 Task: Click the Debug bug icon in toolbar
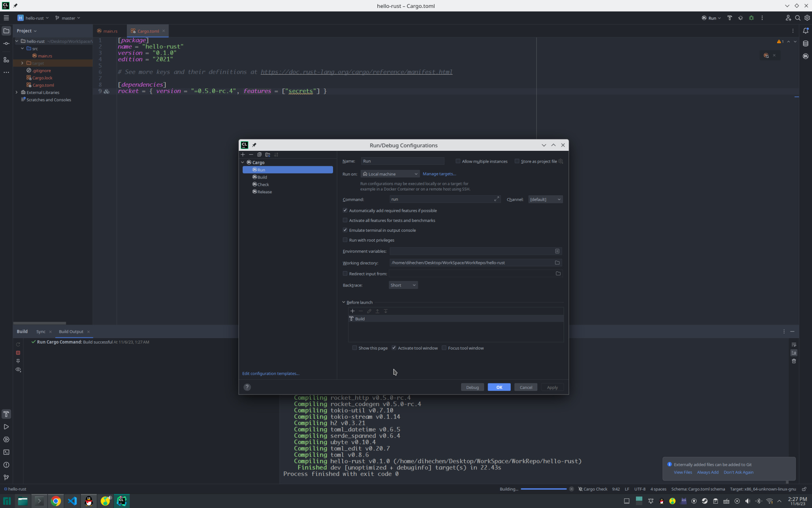[x=751, y=18]
